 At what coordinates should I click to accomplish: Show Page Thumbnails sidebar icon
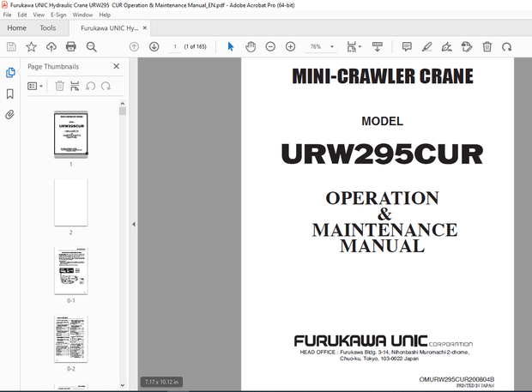[10, 73]
